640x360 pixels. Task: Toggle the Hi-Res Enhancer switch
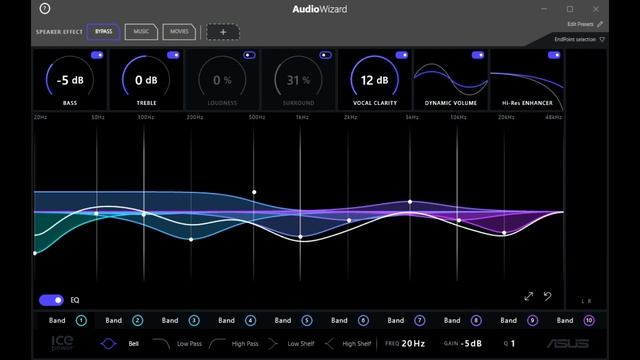click(554, 55)
